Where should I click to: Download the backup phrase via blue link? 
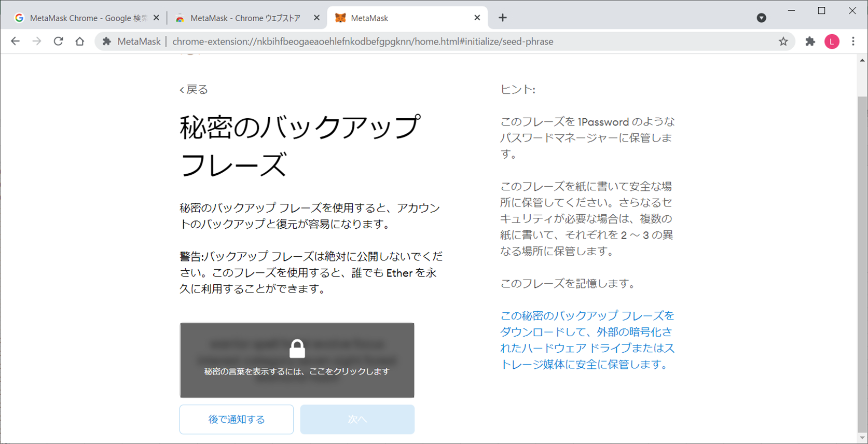point(587,340)
